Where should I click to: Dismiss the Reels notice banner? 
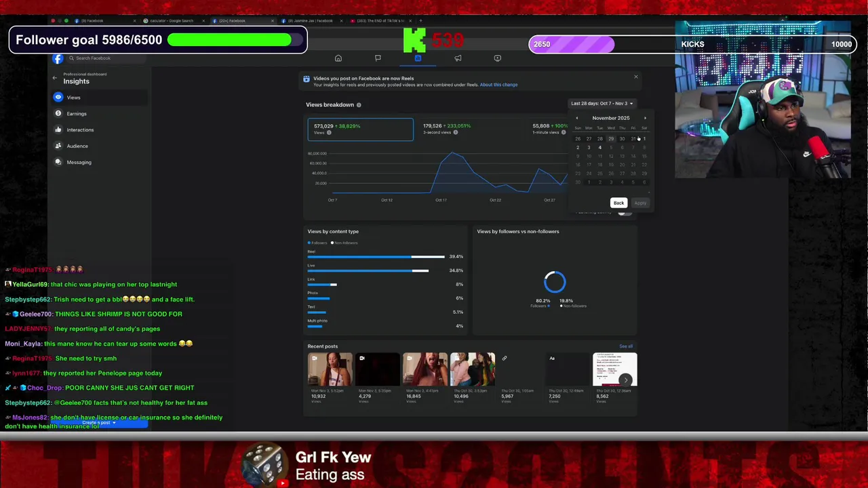[x=636, y=77]
